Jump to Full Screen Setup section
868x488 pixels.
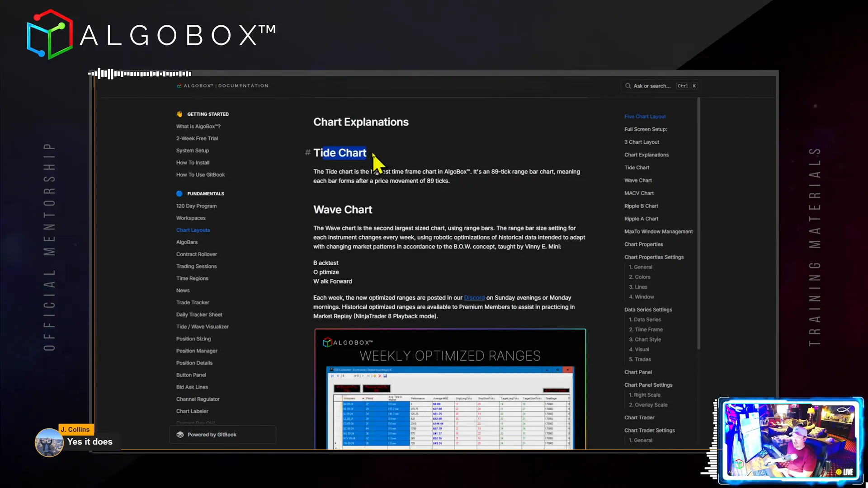646,129
